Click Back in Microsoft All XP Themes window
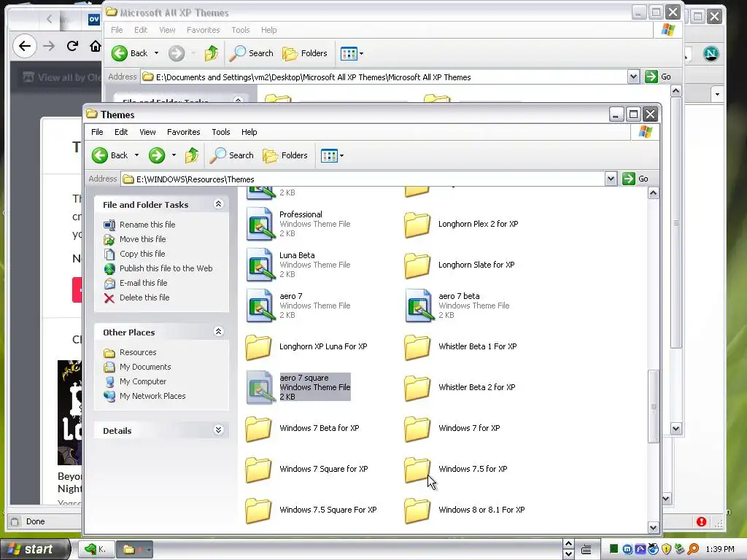This screenshot has width=747, height=560. click(130, 53)
